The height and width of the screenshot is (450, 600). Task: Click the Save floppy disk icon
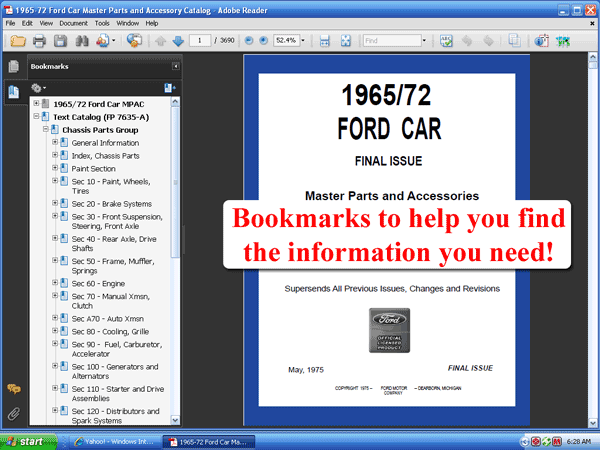[x=60, y=41]
